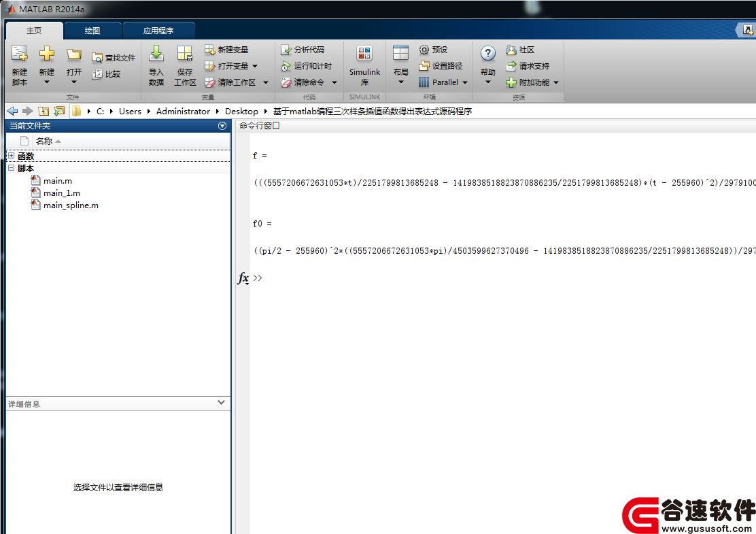
Task: Click Desktop in the address path
Action: click(241, 111)
